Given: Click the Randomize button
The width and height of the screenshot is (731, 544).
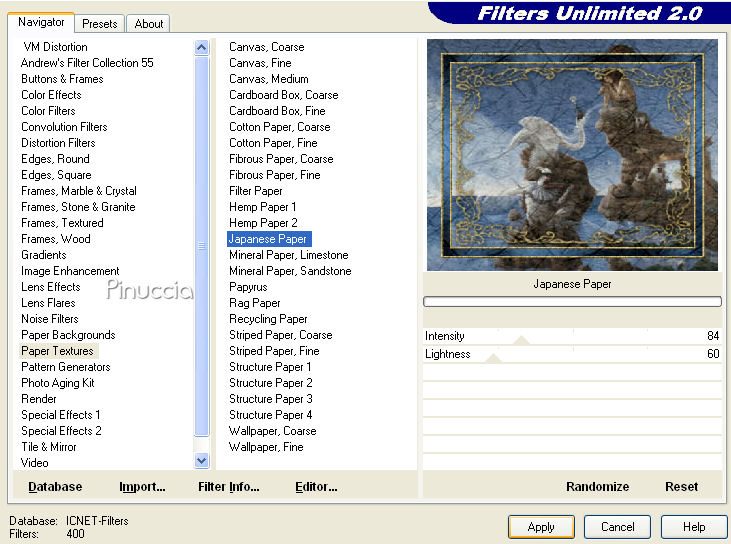Looking at the screenshot, I should 597,487.
